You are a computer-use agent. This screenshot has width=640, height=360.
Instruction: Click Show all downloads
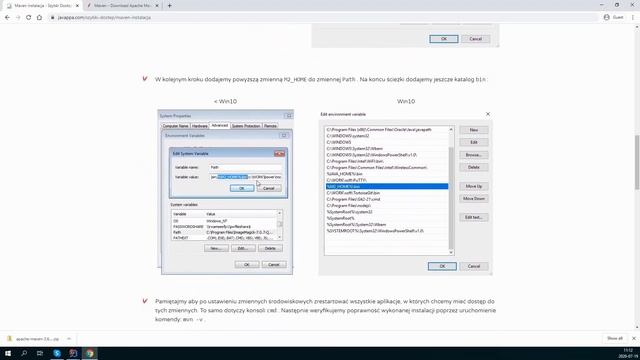coord(615,338)
